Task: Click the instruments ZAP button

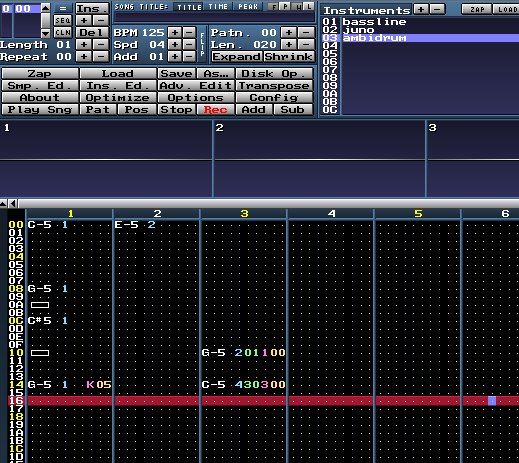Action: 477,9
